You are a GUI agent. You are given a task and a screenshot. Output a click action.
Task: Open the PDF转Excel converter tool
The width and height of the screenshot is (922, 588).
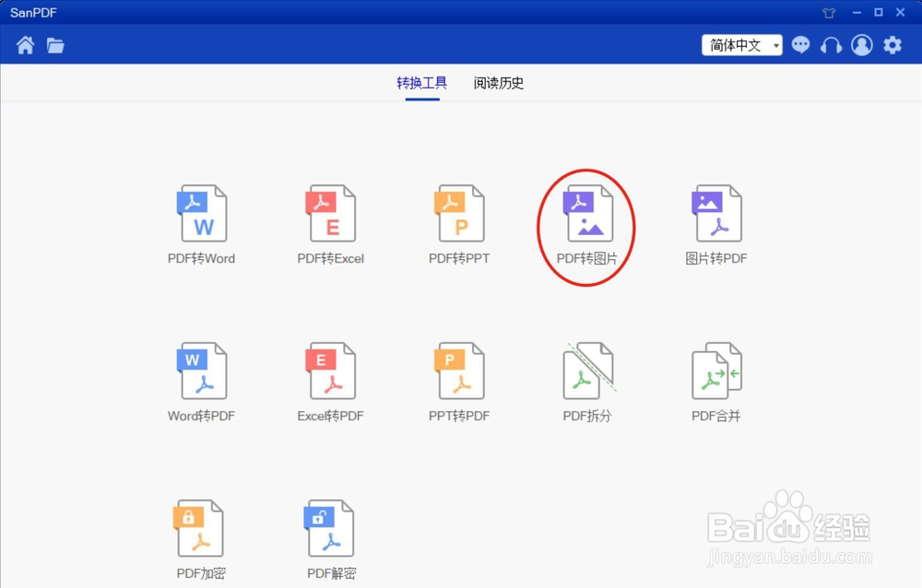tap(330, 225)
